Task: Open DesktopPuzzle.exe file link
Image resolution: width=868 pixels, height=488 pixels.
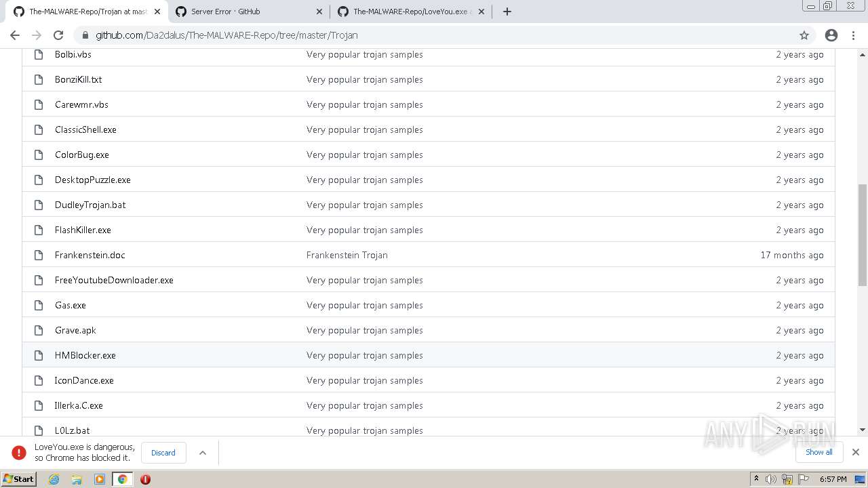Action: 93,180
